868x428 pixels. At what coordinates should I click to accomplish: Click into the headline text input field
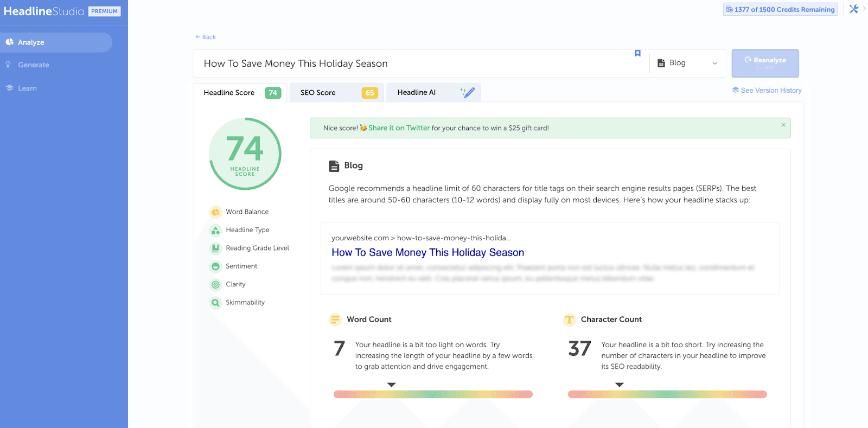pos(412,63)
